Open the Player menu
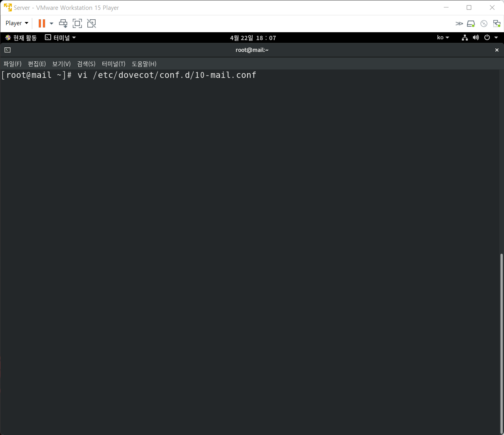504x435 pixels. (17, 23)
